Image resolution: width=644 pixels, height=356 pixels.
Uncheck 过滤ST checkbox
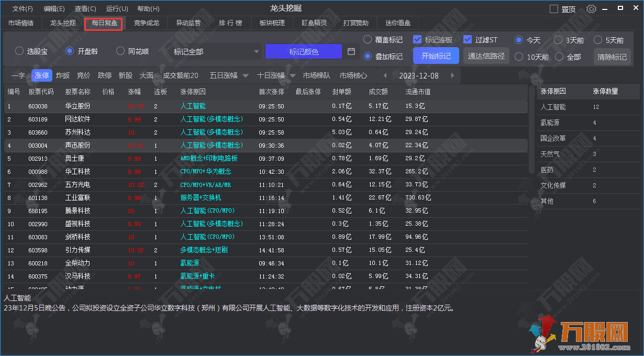tap(468, 39)
